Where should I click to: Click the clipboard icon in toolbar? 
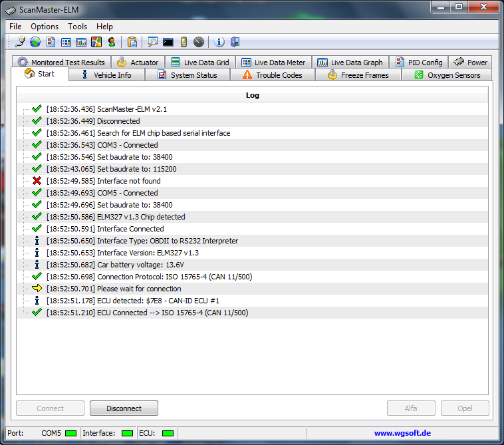[x=132, y=42]
